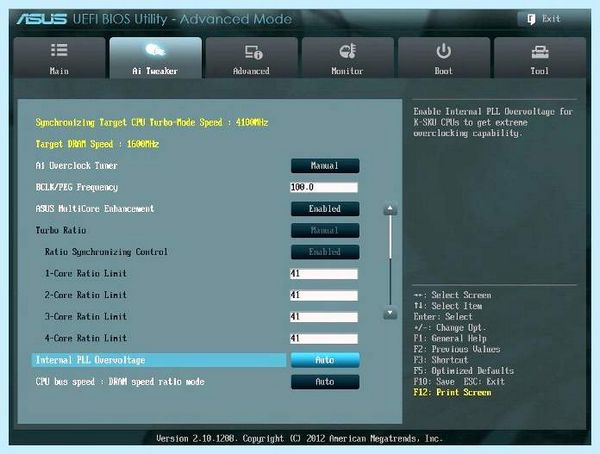
Task: Switch to the Advanced tab
Action: click(251, 58)
